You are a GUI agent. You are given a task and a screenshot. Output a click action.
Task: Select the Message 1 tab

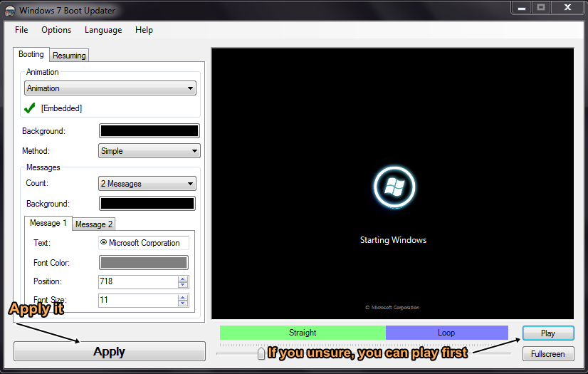point(48,223)
